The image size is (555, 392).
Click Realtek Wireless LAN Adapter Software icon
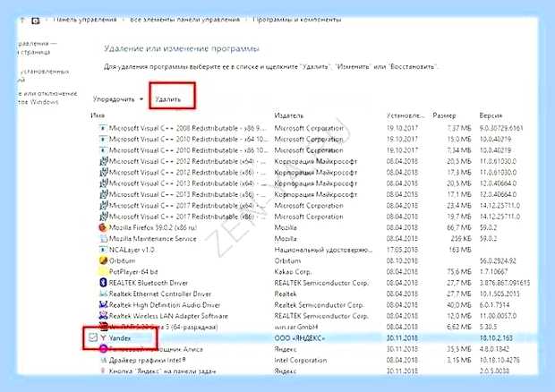[x=103, y=316]
